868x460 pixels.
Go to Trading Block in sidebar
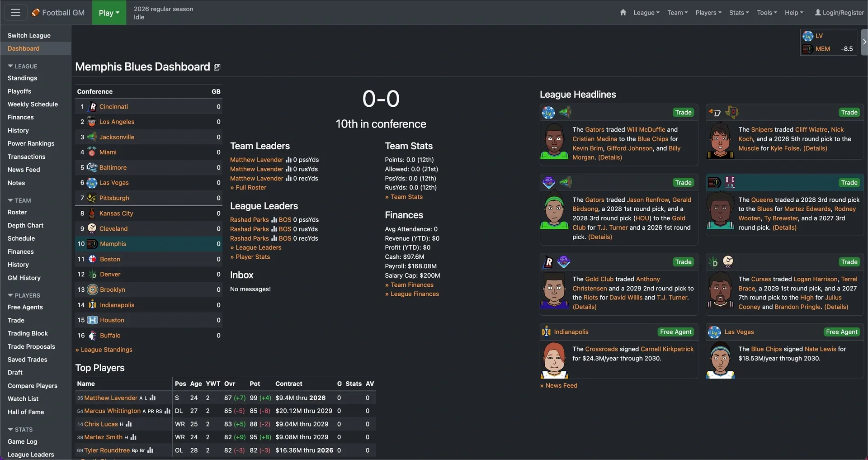click(28, 333)
